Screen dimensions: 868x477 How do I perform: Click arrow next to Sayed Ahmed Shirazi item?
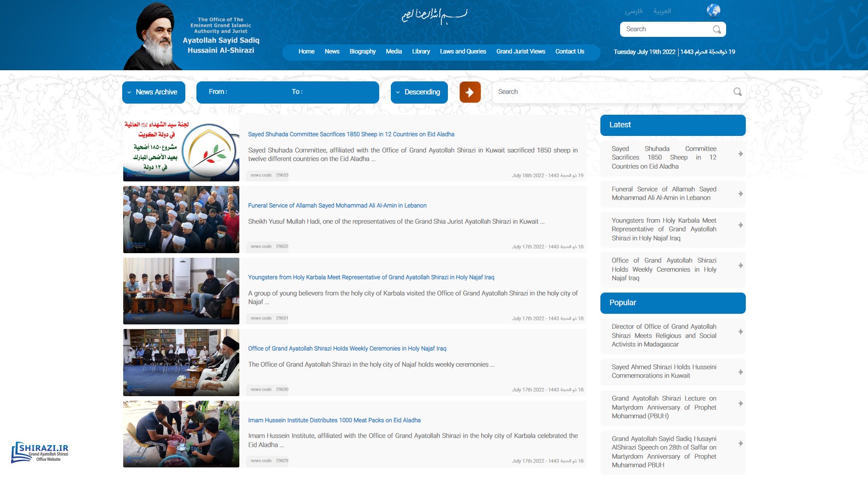point(740,372)
